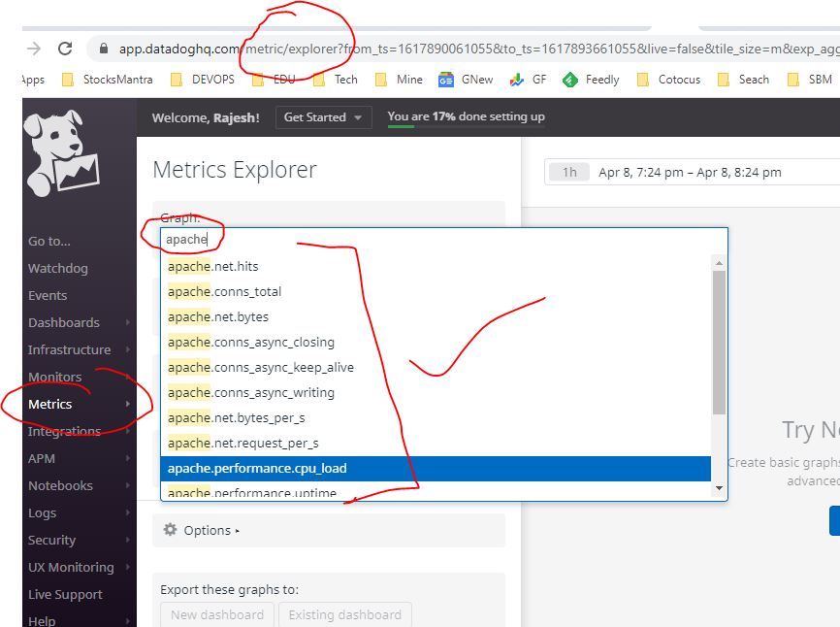This screenshot has height=627, width=840.
Task: Click the browser forward arrow
Action: click(x=34, y=49)
